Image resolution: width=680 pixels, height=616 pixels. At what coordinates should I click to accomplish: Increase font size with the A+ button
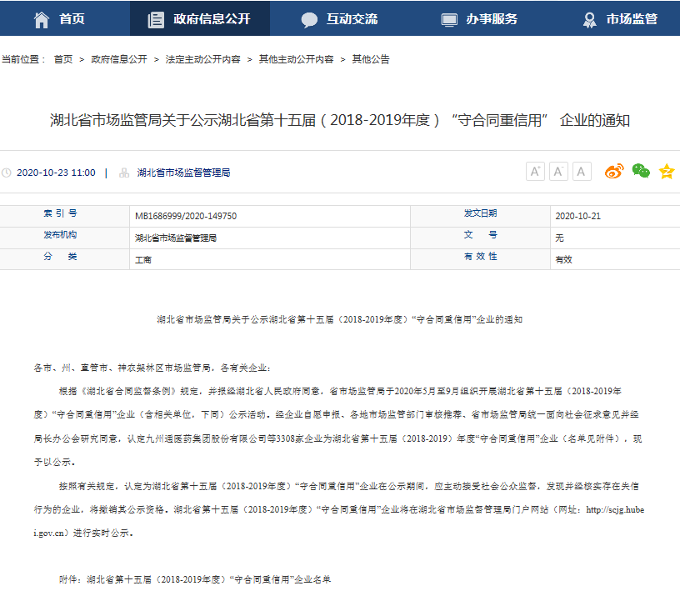pyautogui.click(x=534, y=171)
